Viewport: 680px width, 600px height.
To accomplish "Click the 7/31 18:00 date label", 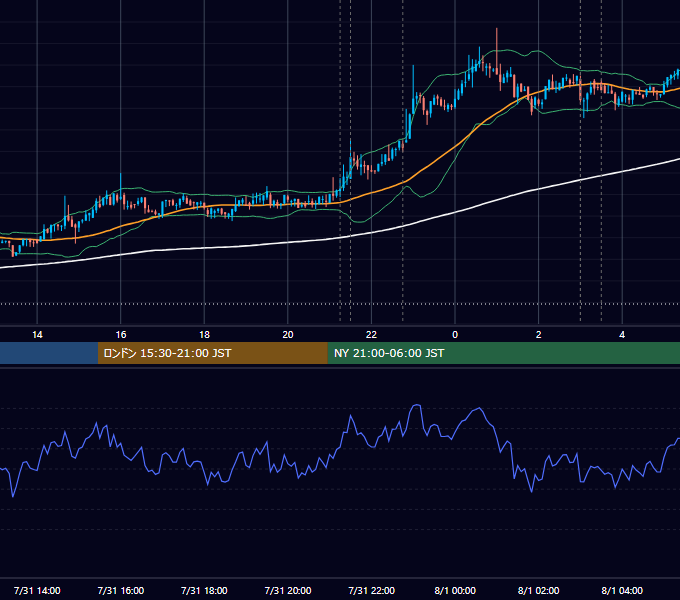I will [204, 590].
